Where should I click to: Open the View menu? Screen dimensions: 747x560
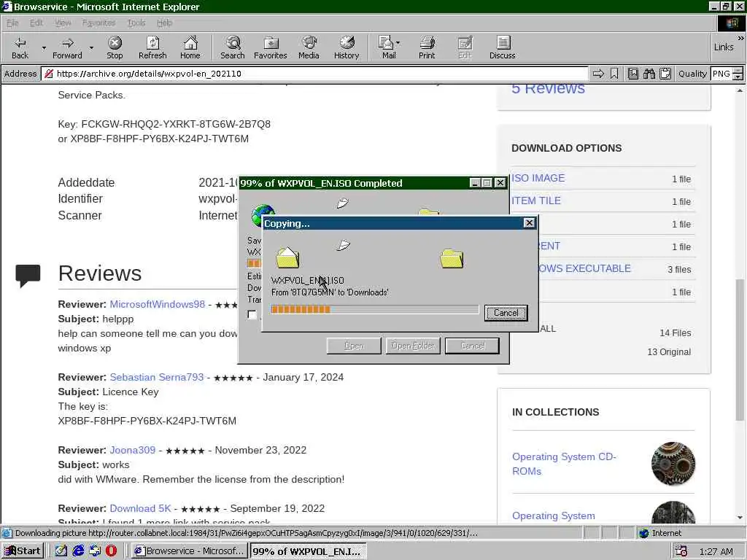pyautogui.click(x=63, y=23)
